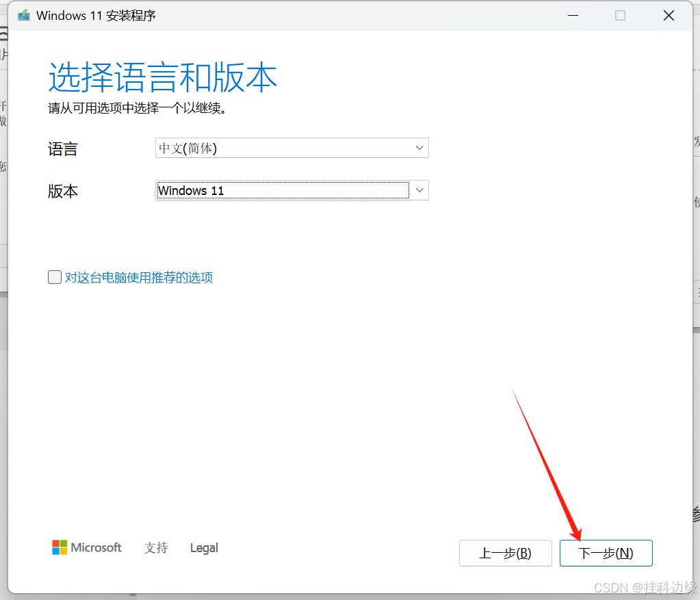
Task: Click the 版本 label
Action: click(63, 191)
